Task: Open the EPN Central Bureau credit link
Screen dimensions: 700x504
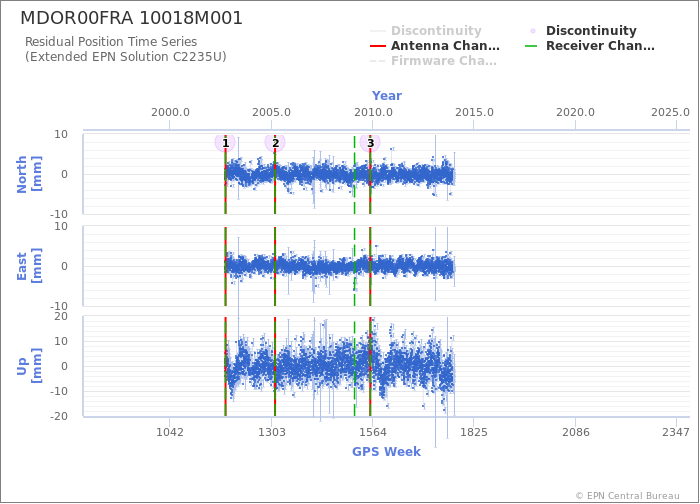Action: [627, 496]
